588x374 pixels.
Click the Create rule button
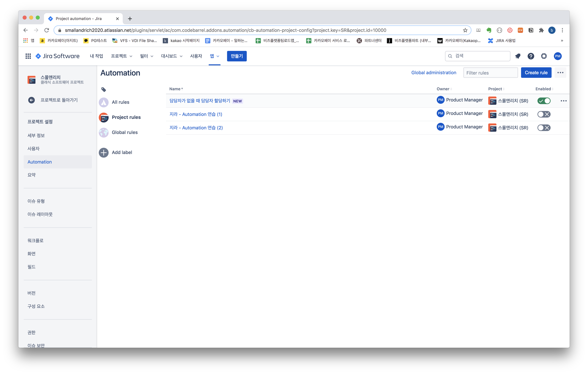coord(536,73)
